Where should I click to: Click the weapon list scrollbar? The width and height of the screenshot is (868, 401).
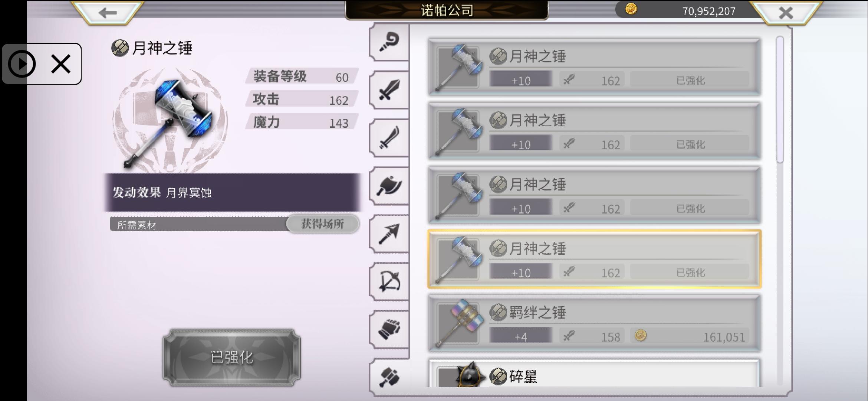780,99
